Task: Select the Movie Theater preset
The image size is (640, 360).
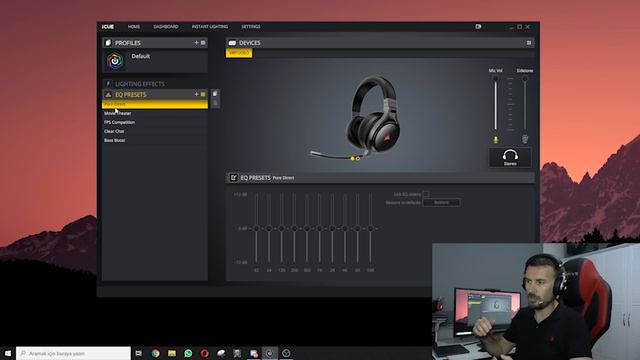Action: click(x=155, y=113)
